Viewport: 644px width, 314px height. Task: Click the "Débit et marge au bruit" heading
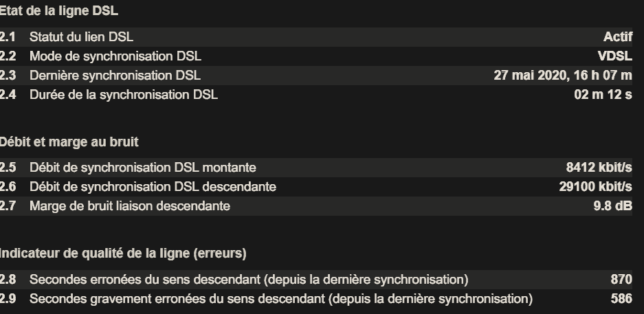tap(69, 142)
